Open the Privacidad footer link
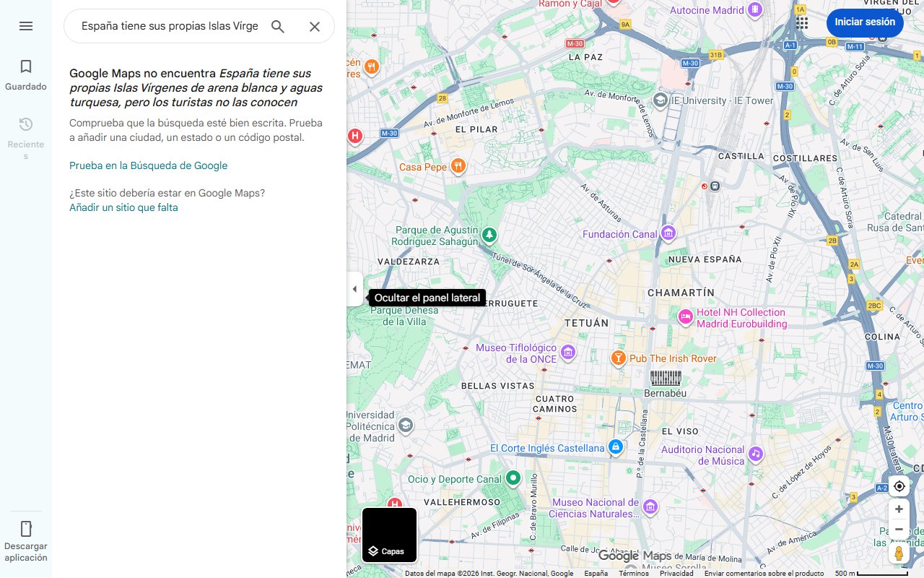This screenshot has width=924, height=578. click(x=676, y=574)
